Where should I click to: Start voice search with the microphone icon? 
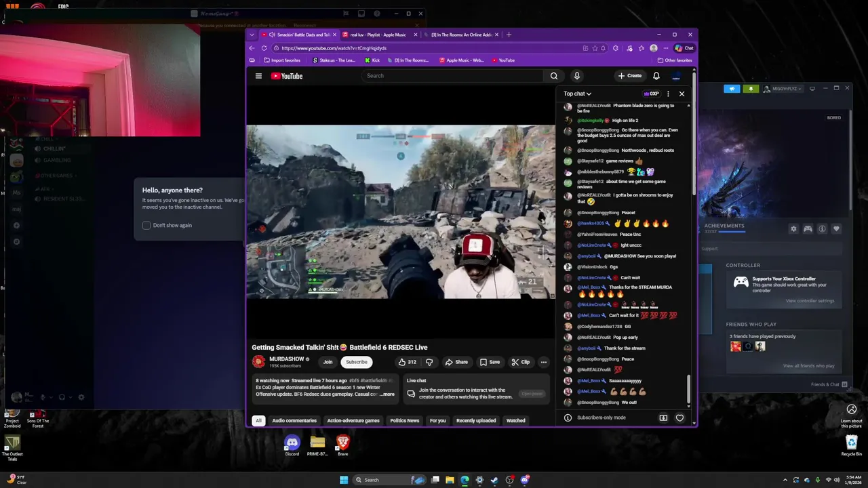(x=576, y=76)
